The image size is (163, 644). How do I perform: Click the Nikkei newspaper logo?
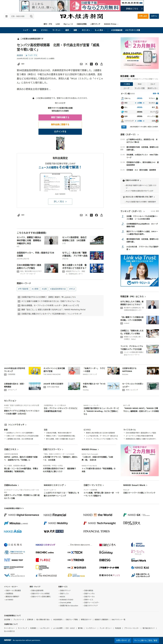pyautogui.click(x=81, y=16)
